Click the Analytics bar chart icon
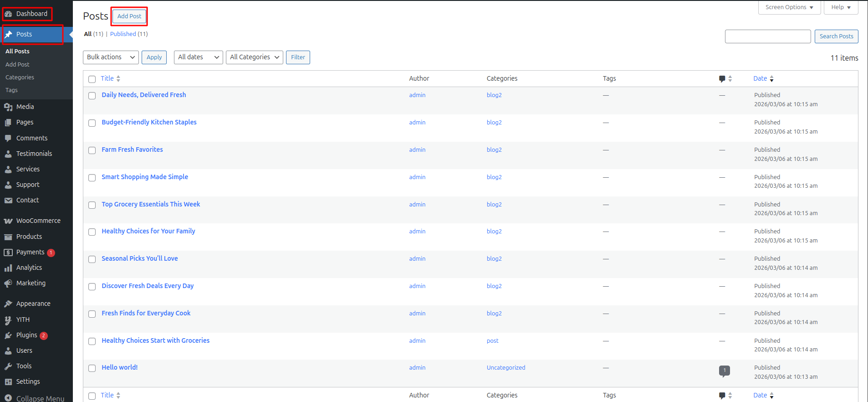Screen dimensions: 868x402 (x=8, y=268)
